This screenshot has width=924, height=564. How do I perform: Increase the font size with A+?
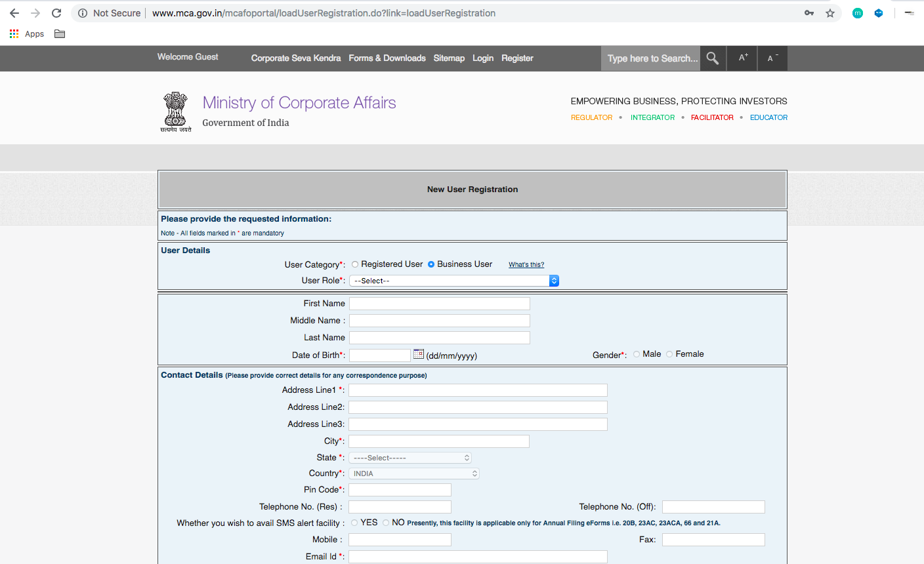743,58
